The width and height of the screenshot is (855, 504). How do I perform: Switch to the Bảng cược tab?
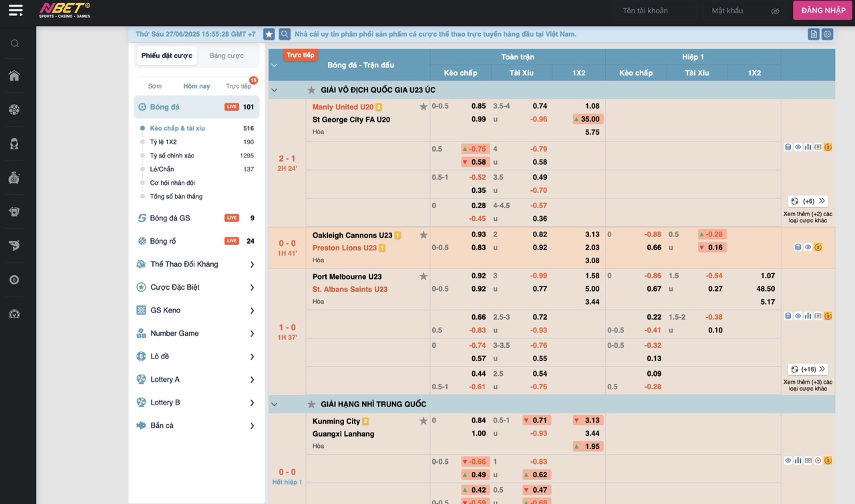pos(226,55)
